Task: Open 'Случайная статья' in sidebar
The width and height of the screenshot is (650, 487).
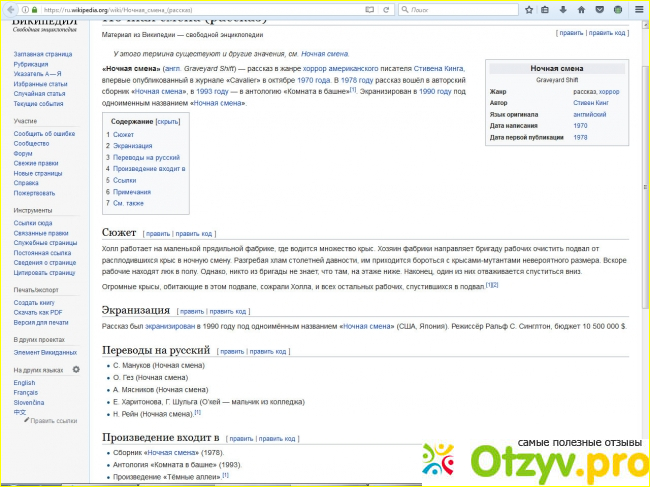Action: point(41,94)
